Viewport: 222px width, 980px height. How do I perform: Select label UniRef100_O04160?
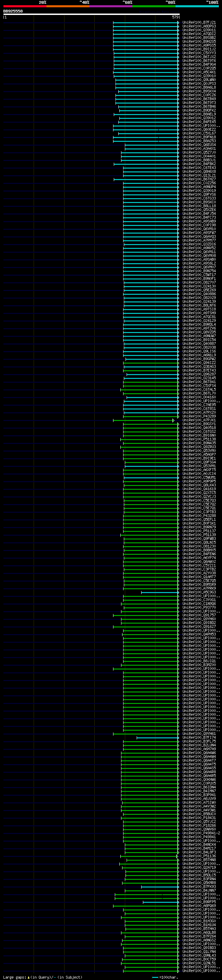[x=199, y=397]
